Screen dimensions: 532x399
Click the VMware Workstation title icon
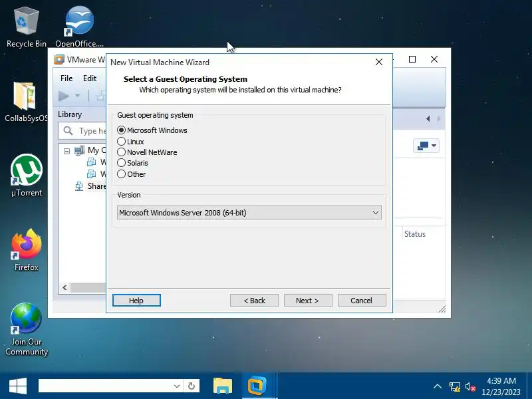[x=59, y=59]
